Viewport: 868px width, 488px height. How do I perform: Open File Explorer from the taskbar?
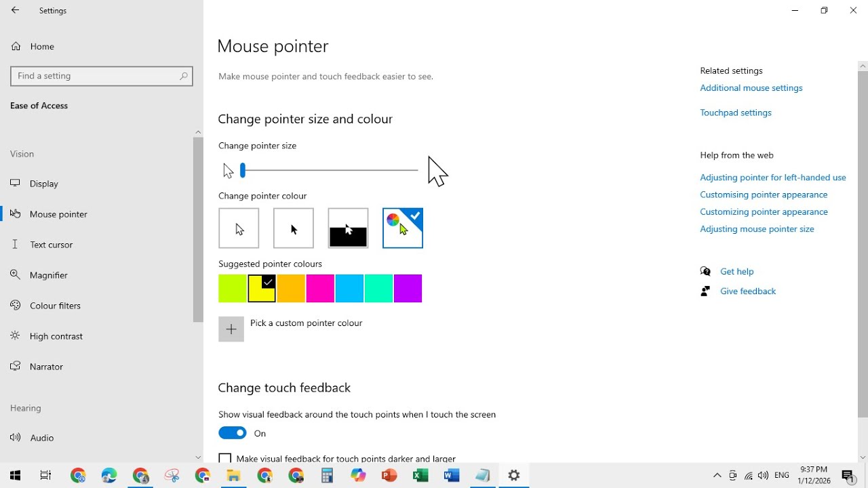pyautogui.click(x=234, y=476)
